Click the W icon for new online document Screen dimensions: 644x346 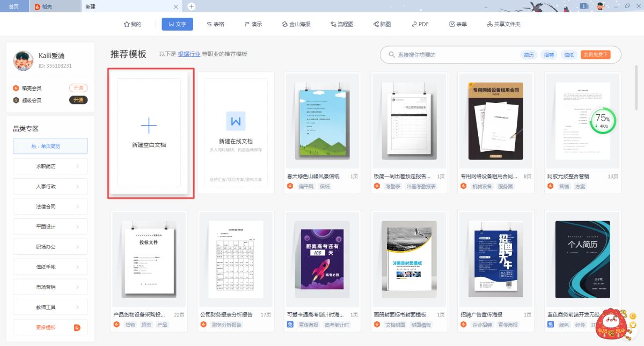tap(235, 122)
